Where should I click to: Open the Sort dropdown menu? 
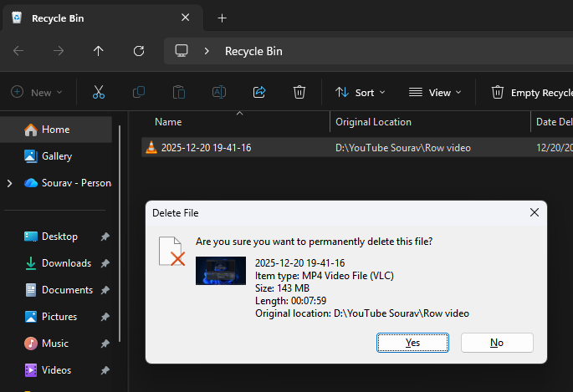(361, 93)
